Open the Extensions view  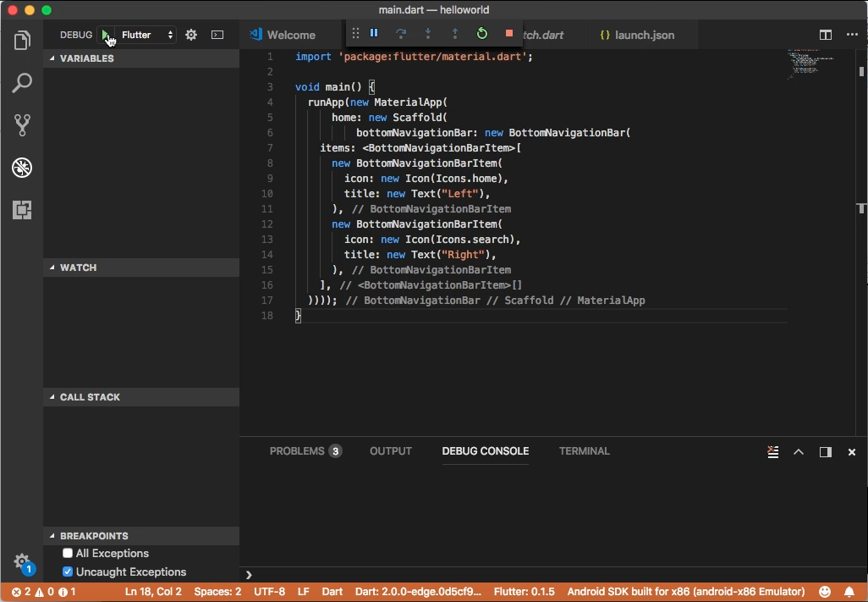pyautogui.click(x=22, y=210)
